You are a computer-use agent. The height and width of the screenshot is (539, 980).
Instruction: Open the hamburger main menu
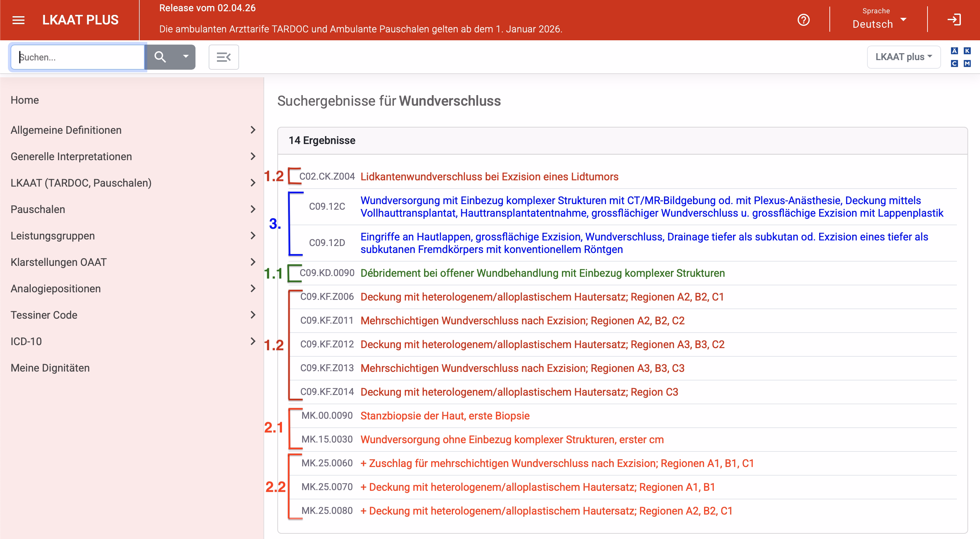point(18,20)
